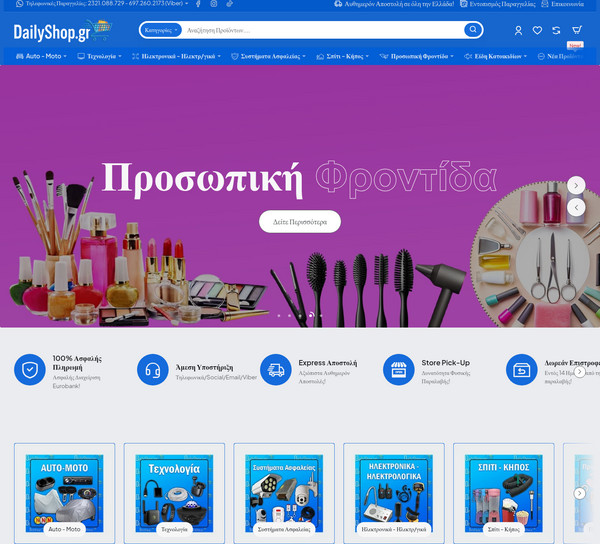The width and height of the screenshot is (600, 544).
Task: Open the Νέα Προϊόντα menu item
Action: [x=561, y=56]
